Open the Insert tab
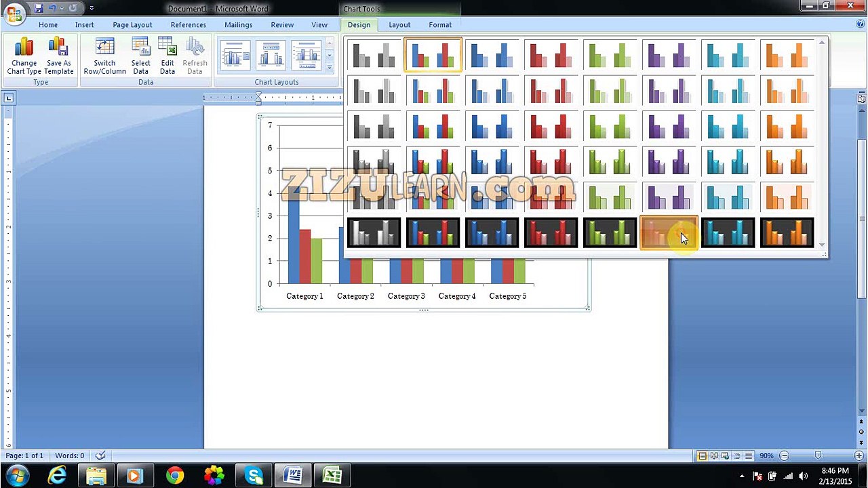The image size is (868, 488). click(85, 24)
